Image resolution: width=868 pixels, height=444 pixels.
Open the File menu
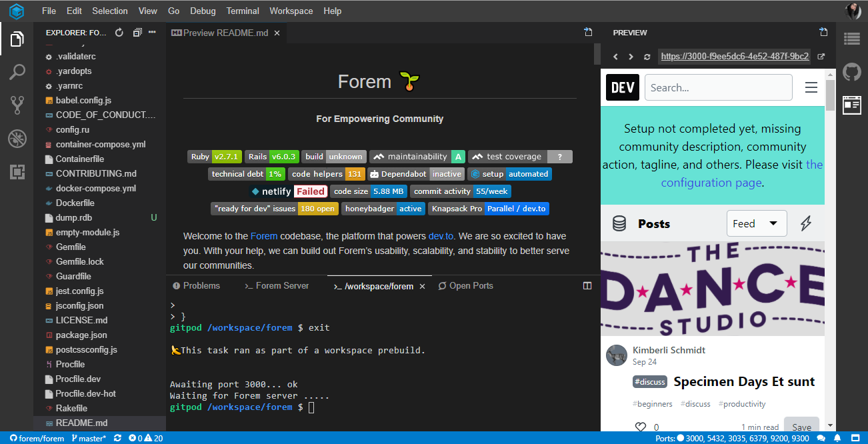click(x=49, y=11)
